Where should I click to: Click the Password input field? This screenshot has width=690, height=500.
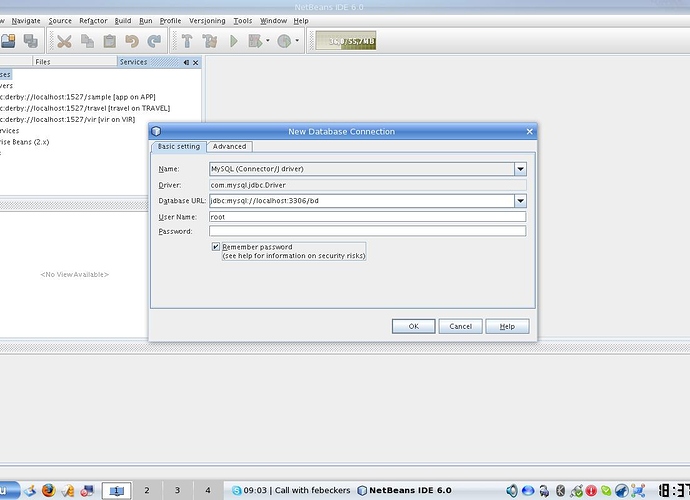tap(367, 231)
